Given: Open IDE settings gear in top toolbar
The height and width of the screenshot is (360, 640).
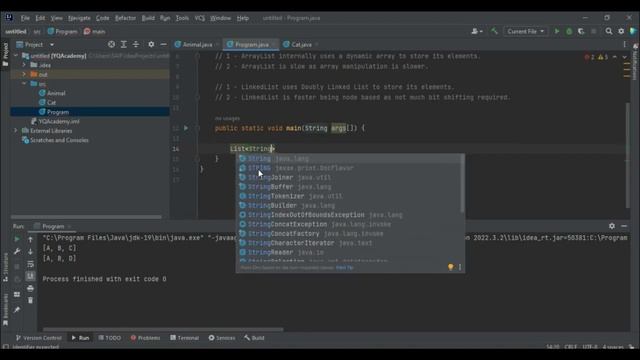Looking at the screenshot, I should (x=621, y=31).
